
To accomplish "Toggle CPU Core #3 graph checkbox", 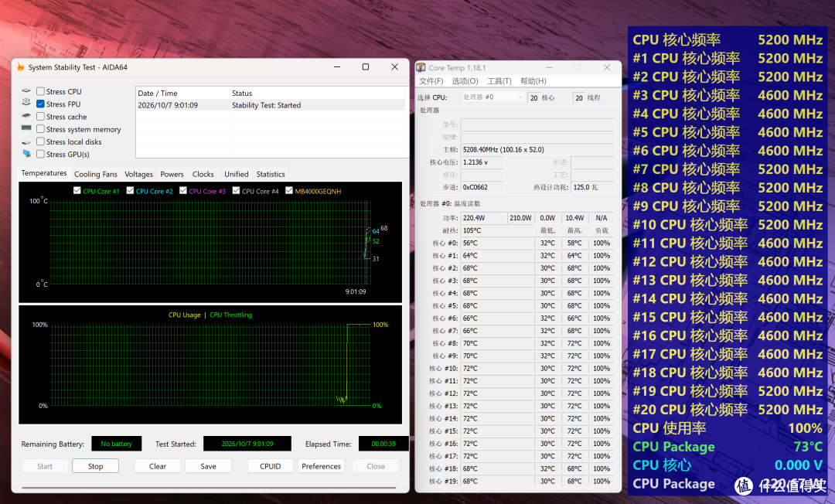I will 183,190.
